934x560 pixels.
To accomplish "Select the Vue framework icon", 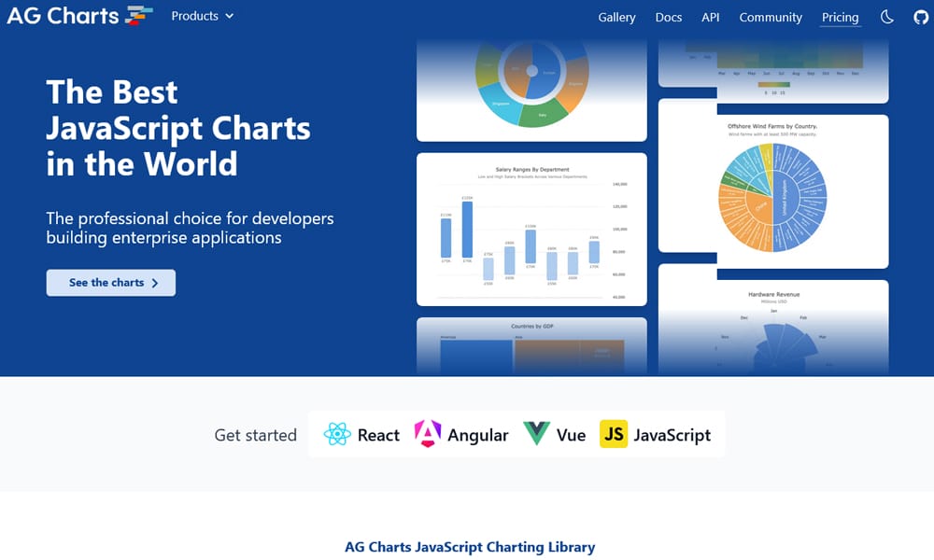I will coord(534,434).
